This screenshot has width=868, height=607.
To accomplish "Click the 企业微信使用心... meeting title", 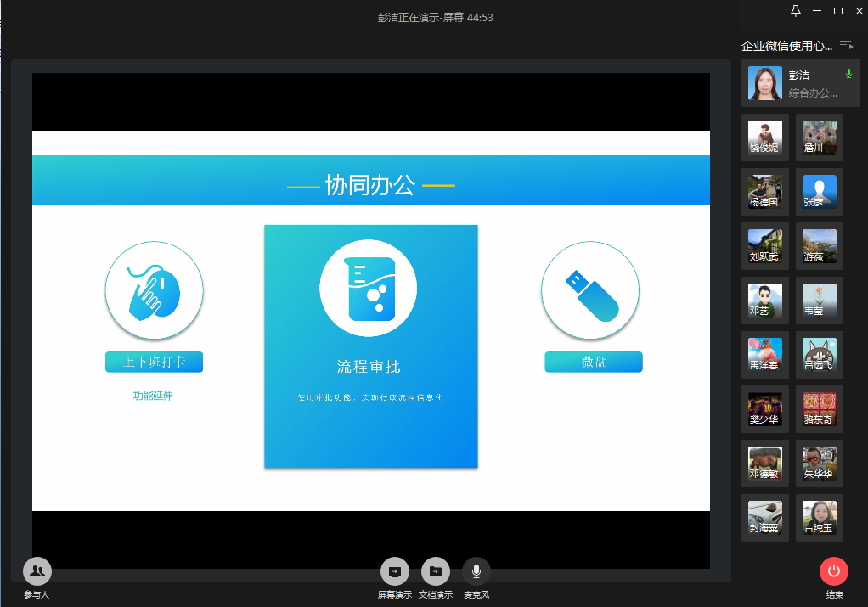I will pyautogui.click(x=786, y=46).
